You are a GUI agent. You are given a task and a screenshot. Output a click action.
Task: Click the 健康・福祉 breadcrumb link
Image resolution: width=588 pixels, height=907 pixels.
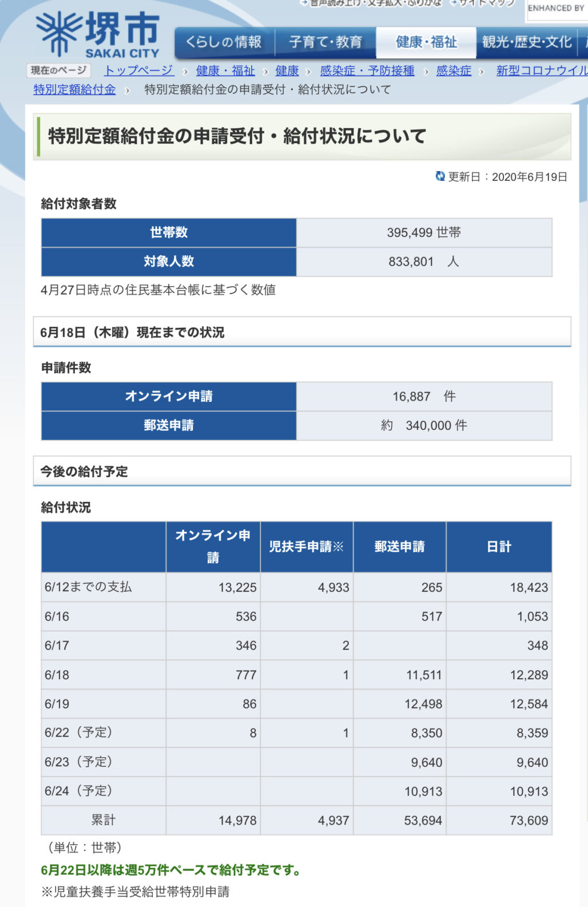coord(225,70)
